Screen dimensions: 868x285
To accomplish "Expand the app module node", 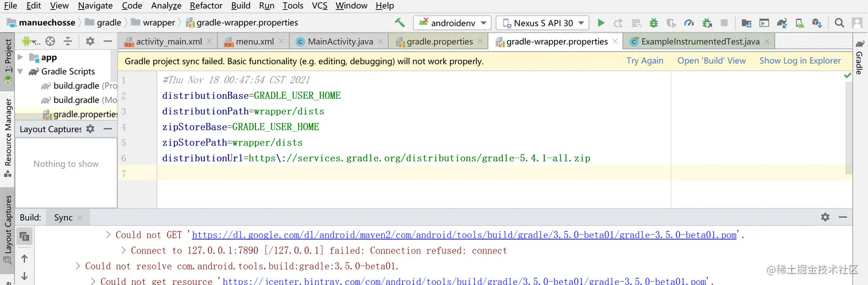I will pos(21,57).
